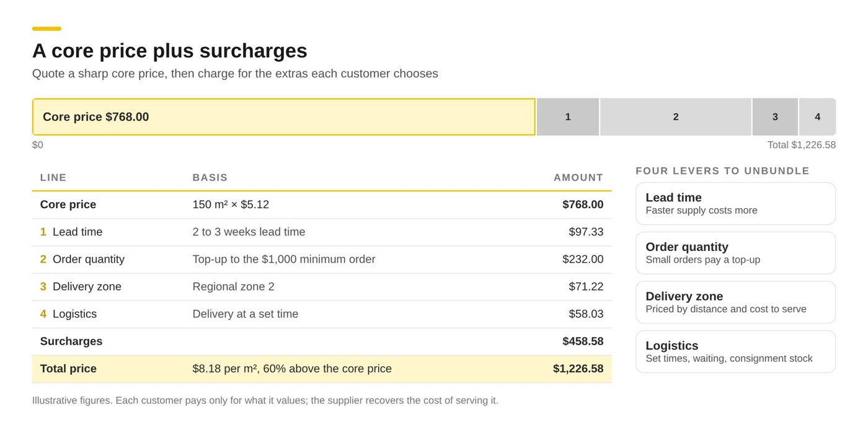
Task: Click the $232.00 amount
Action: [x=583, y=259]
